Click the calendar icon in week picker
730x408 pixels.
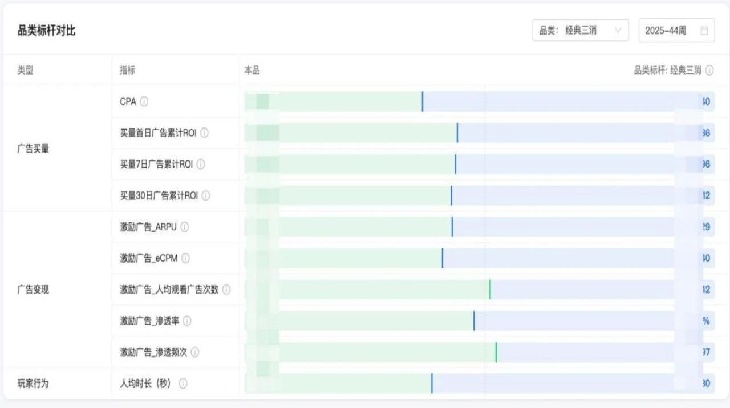[705, 31]
